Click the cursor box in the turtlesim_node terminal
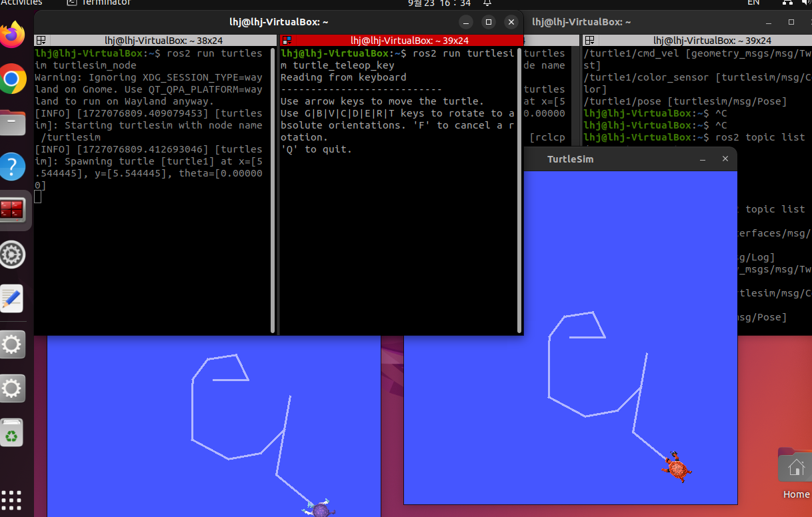The image size is (812, 517). click(x=38, y=197)
